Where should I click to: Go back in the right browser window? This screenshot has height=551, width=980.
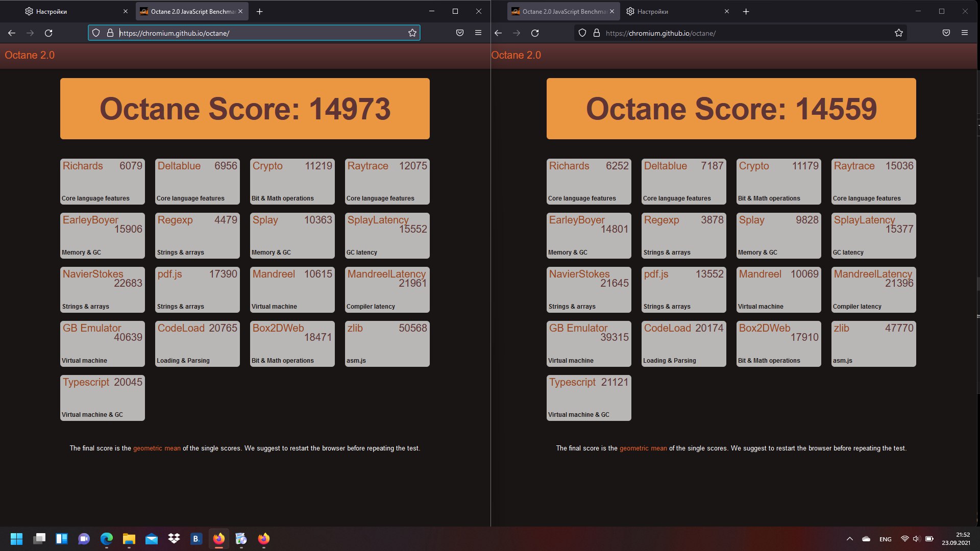click(x=498, y=33)
